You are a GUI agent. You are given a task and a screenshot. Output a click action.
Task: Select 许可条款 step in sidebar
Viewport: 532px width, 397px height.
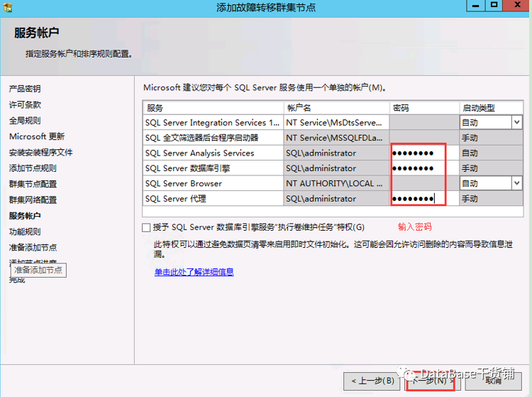point(25,105)
